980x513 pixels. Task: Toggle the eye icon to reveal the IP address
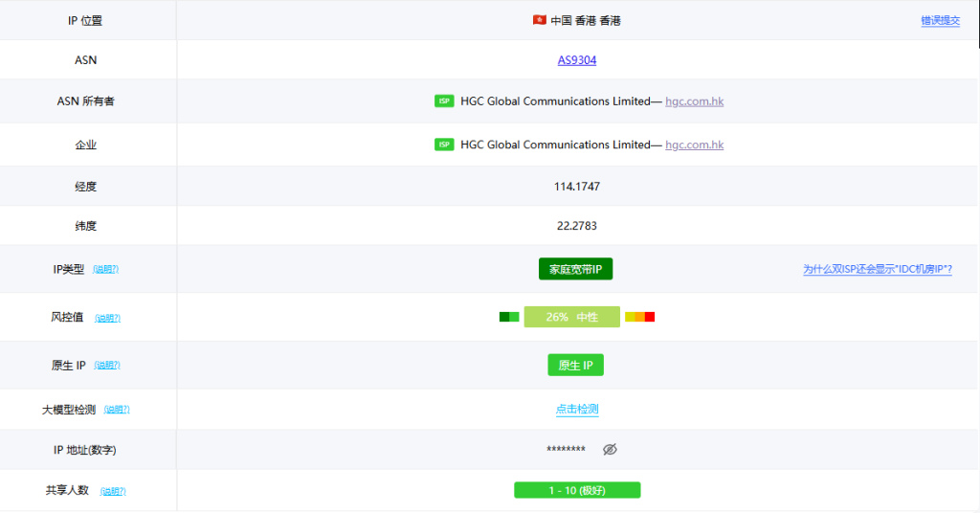[610, 449]
